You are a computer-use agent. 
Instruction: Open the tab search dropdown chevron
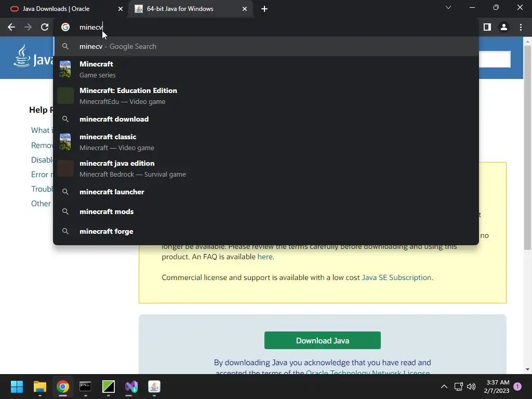tap(448, 7)
